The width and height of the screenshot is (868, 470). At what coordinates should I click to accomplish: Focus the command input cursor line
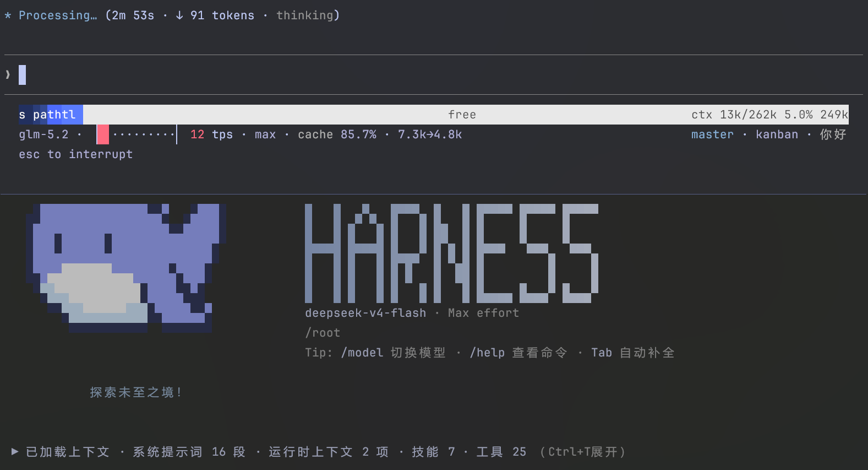tap(434, 74)
